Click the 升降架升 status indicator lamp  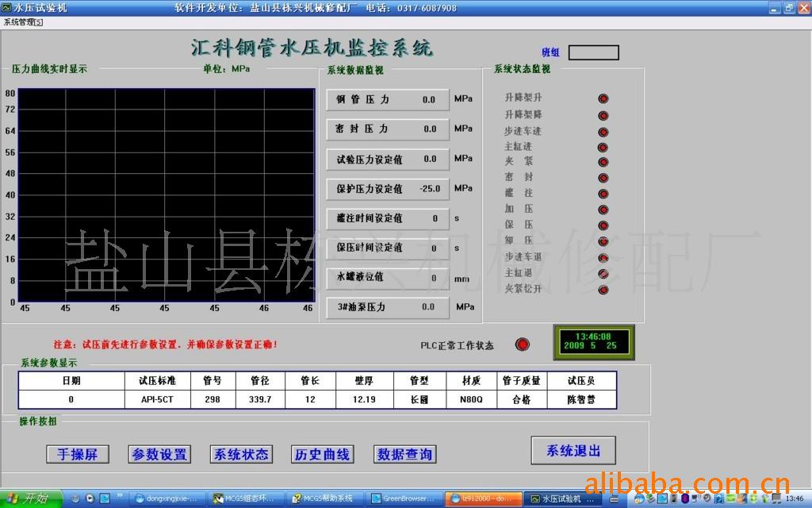(603, 98)
